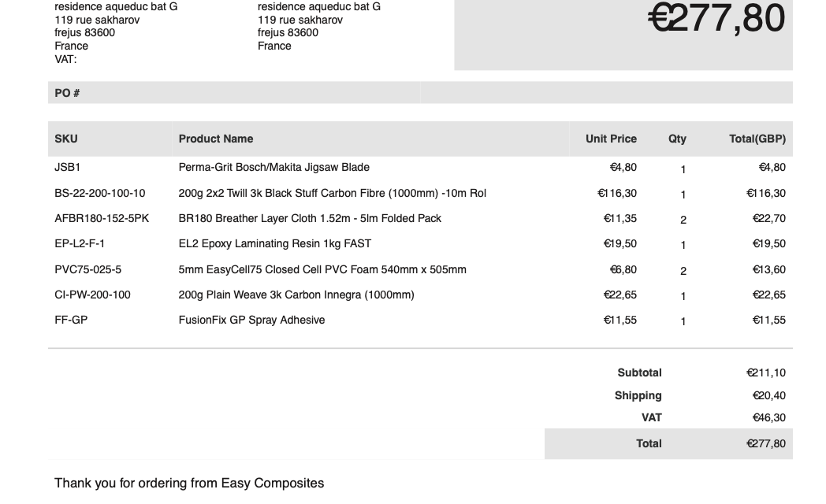This screenshot has height=504, width=826.
Task: Select the JSB1 SKU cell
Action: (x=68, y=167)
